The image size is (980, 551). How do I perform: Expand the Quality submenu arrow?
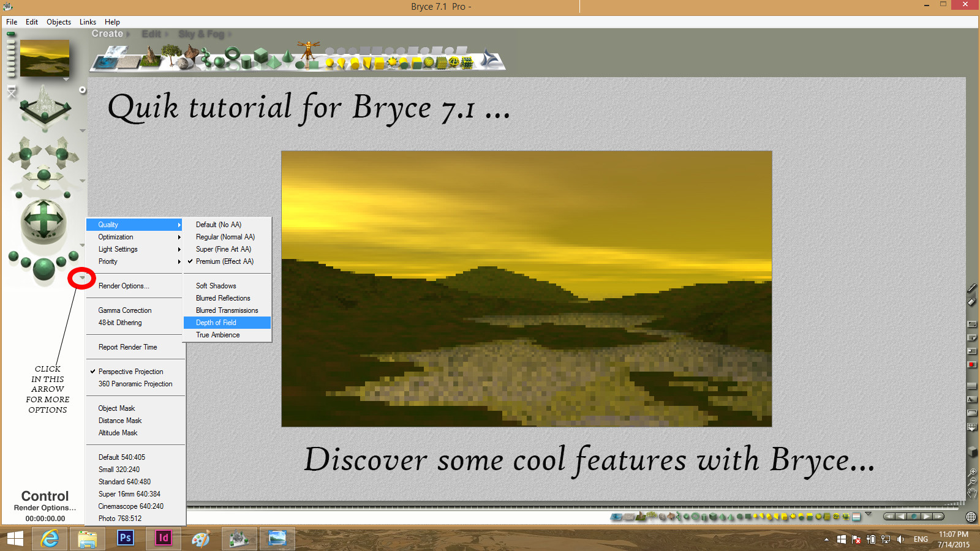[x=179, y=225]
